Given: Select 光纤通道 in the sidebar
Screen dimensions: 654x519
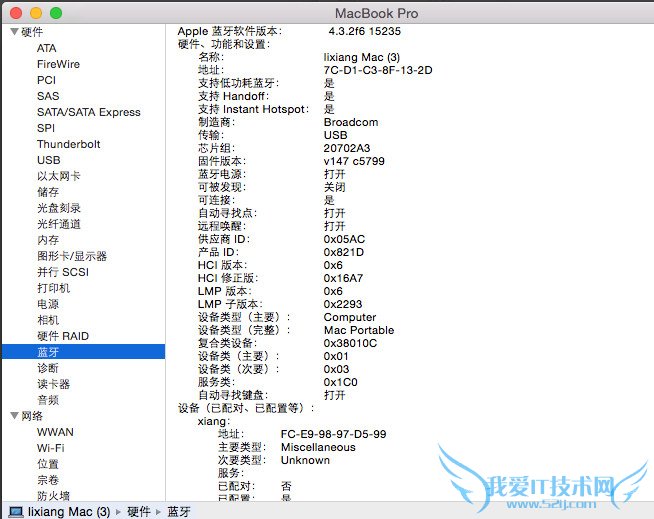Looking at the screenshot, I should tap(59, 224).
